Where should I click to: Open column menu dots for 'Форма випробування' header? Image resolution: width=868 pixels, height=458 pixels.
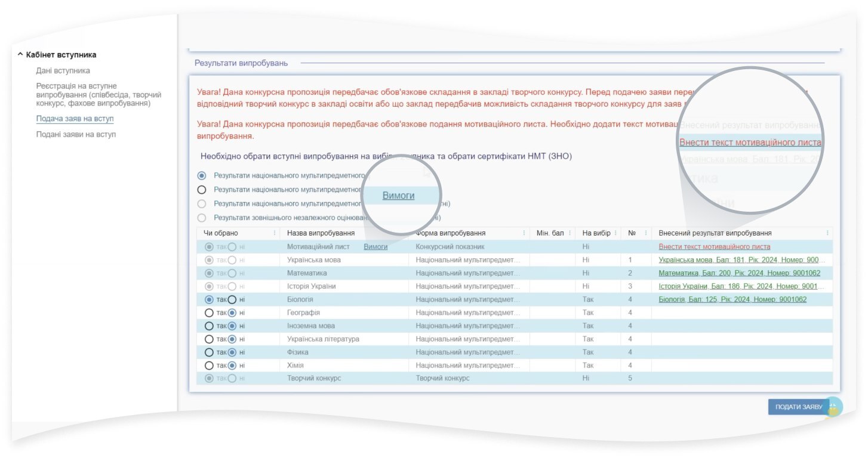tap(524, 233)
